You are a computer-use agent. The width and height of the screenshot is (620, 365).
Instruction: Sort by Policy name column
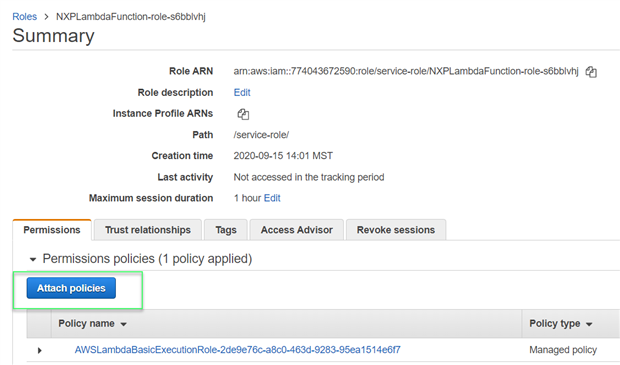(x=92, y=324)
